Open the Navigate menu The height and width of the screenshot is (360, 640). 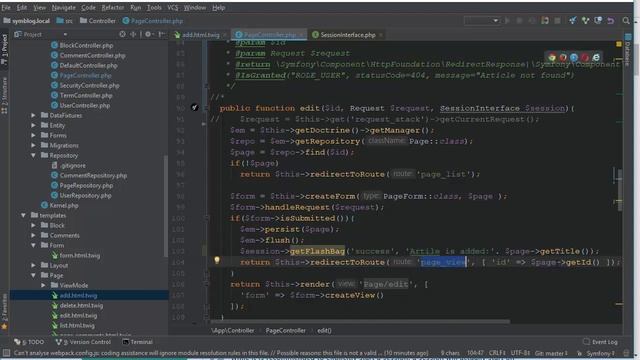63,7
